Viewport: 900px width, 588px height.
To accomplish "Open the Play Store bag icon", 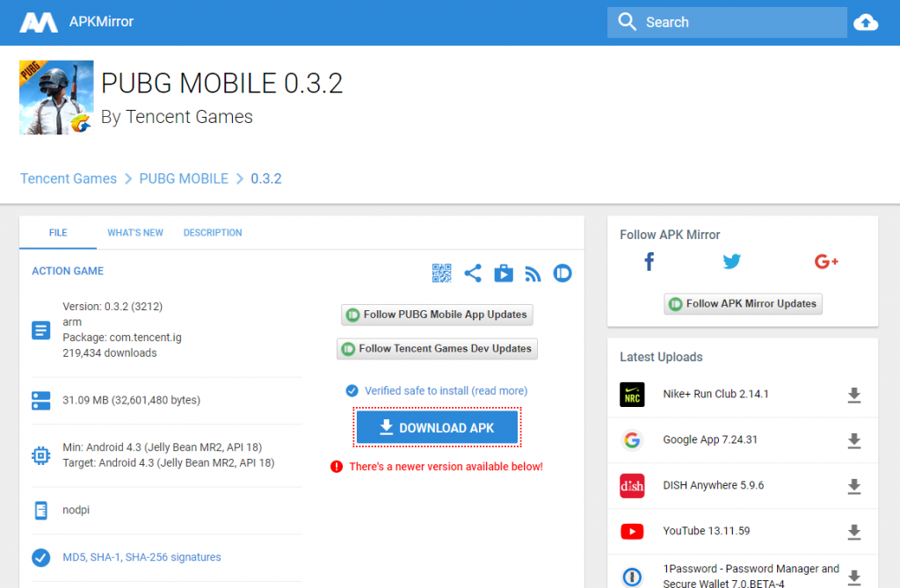I will point(504,273).
